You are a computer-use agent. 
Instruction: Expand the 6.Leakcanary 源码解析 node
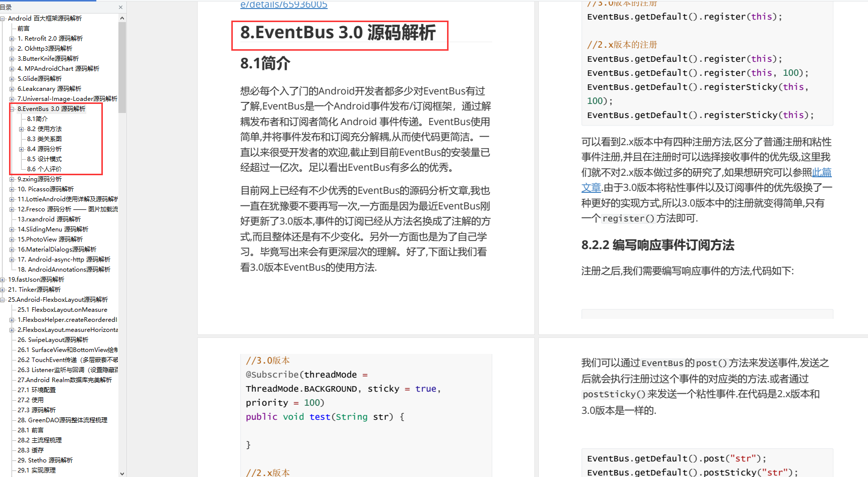coord(12,89)
